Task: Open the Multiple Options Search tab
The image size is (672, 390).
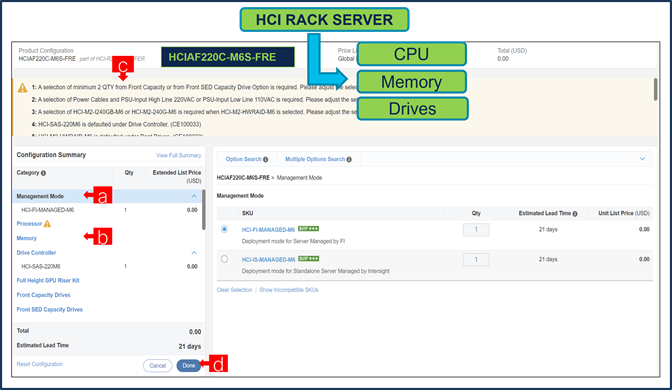Action: tap(318, 159)
